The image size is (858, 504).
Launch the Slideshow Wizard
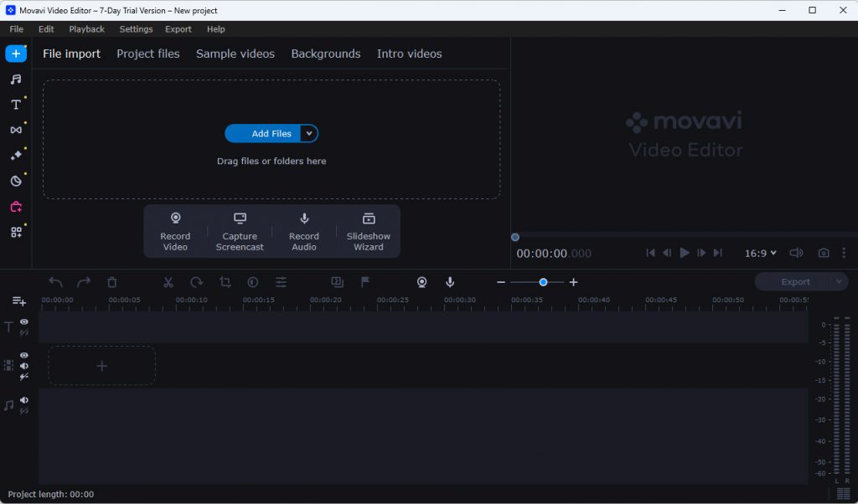coord(369,231)
